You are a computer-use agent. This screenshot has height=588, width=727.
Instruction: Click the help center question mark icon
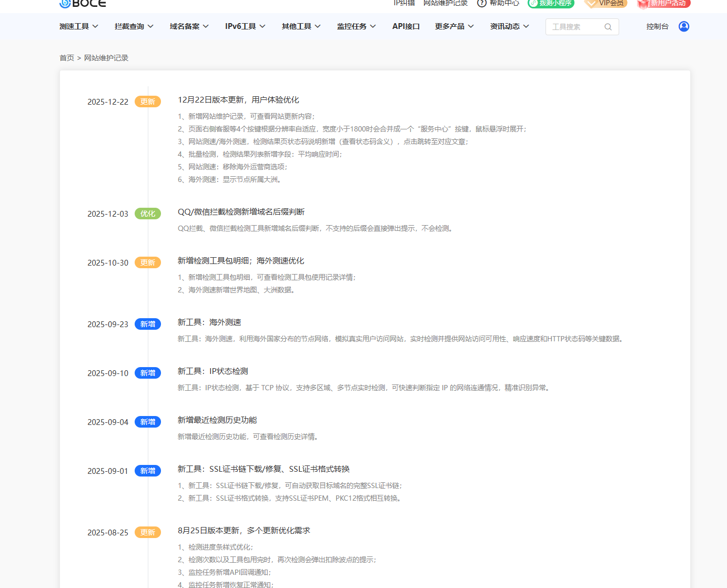481,3
